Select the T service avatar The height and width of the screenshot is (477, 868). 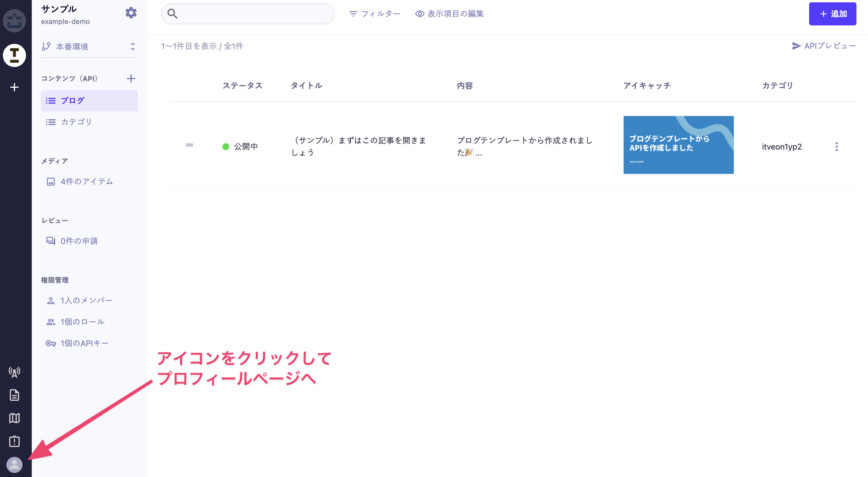pyautogui.click(x=14, y=55)
